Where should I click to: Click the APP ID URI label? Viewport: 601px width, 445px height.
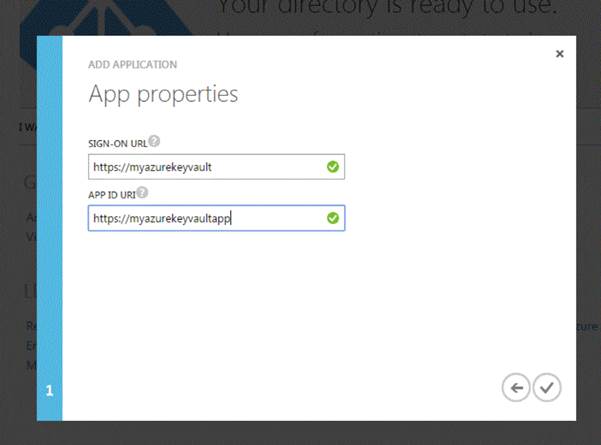(x=112, y=195)
